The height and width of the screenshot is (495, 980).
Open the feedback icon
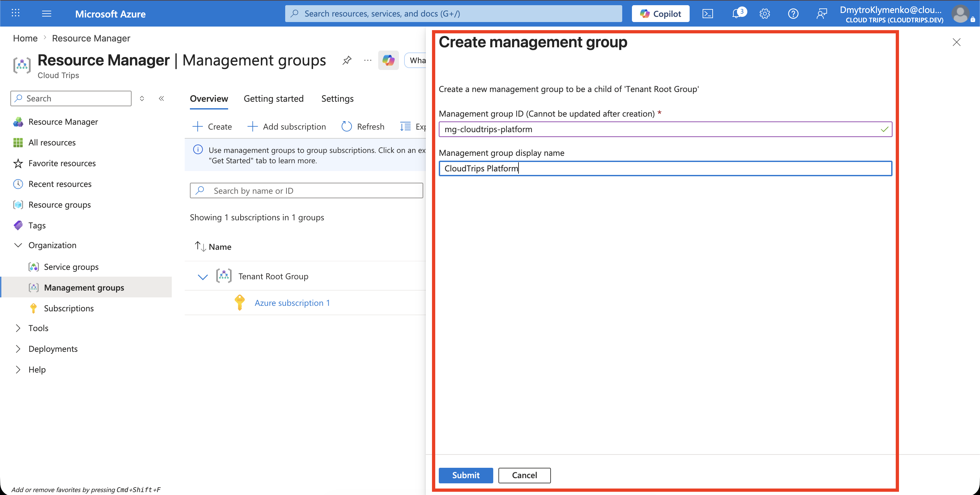point(822,14)
